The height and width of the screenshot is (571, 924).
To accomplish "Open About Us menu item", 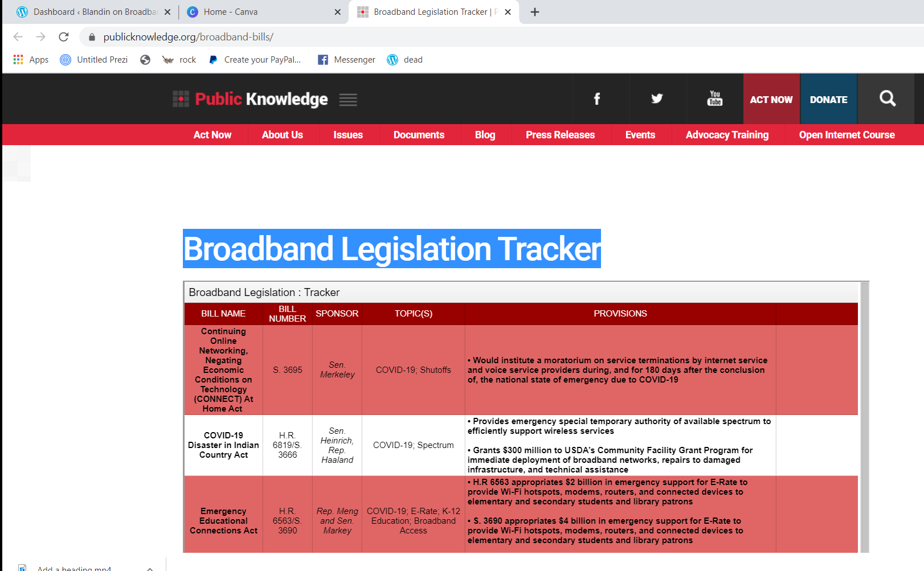I will [283, 135].
